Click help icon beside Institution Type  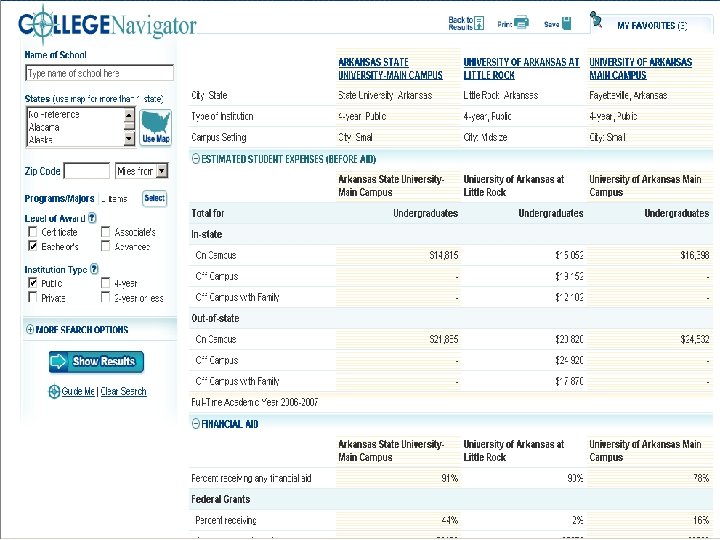[94, 269]
